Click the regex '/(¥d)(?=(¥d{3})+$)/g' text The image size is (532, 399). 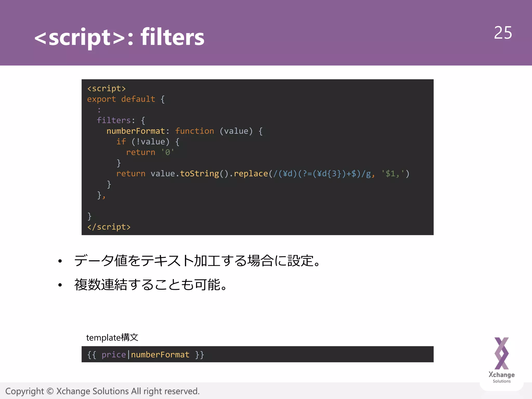(322, 174)
